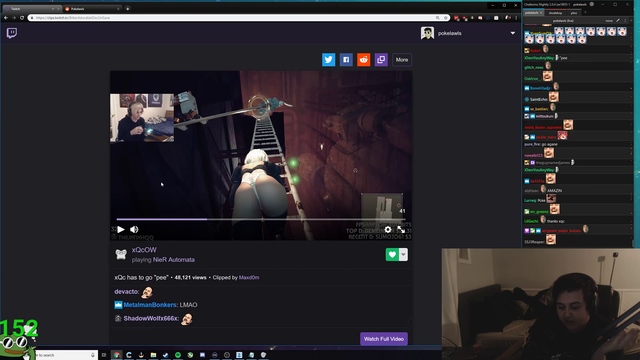Share the clip on Facebook
The height and width of the screenshot is (360, 640).
346,60
